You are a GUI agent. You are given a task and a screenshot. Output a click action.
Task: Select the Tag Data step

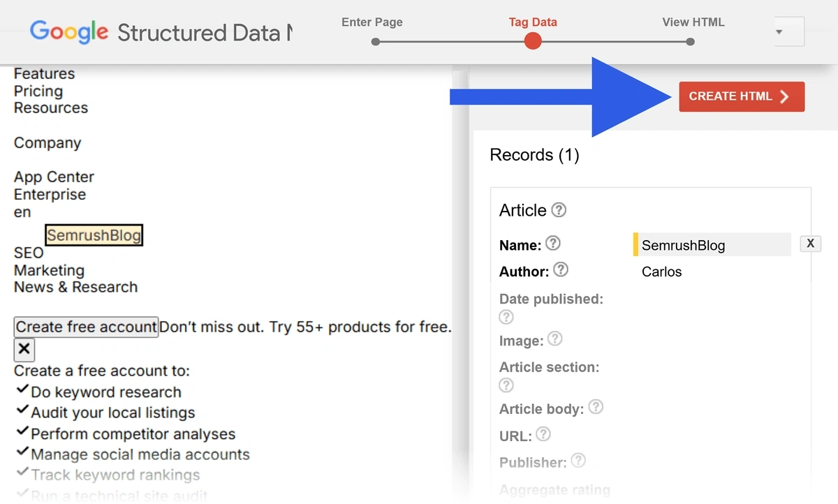[533, 22]
